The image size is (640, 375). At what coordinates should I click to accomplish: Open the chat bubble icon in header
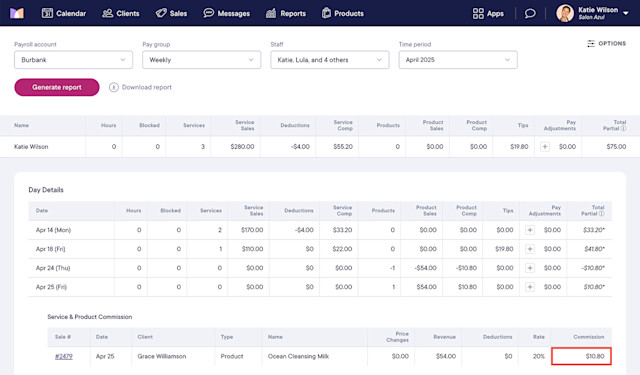click(x=530, y=13)
